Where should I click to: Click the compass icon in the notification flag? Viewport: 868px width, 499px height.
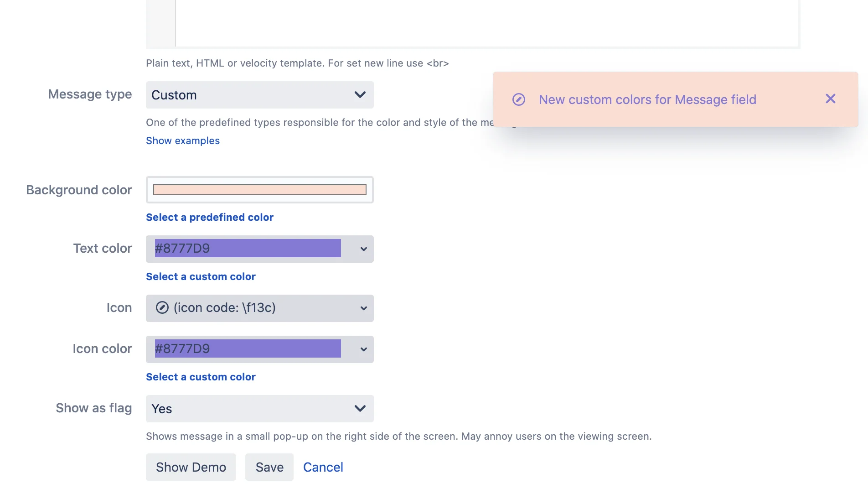(519, 99)
